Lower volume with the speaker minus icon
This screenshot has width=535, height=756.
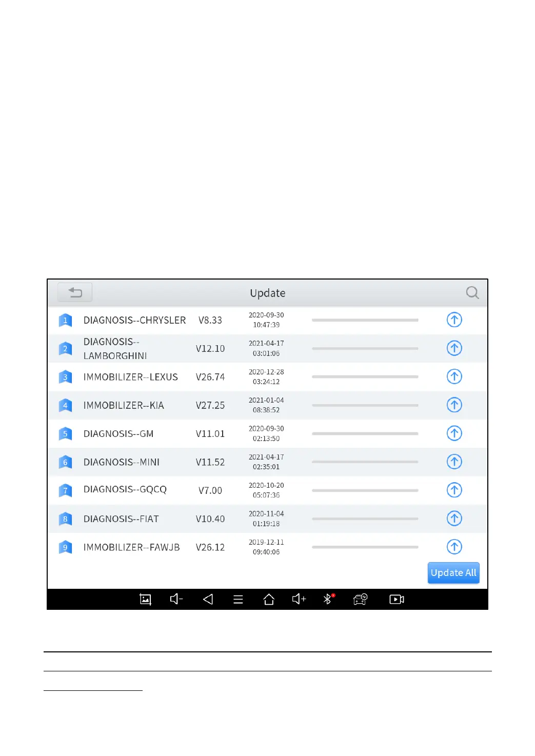point(176,599)
